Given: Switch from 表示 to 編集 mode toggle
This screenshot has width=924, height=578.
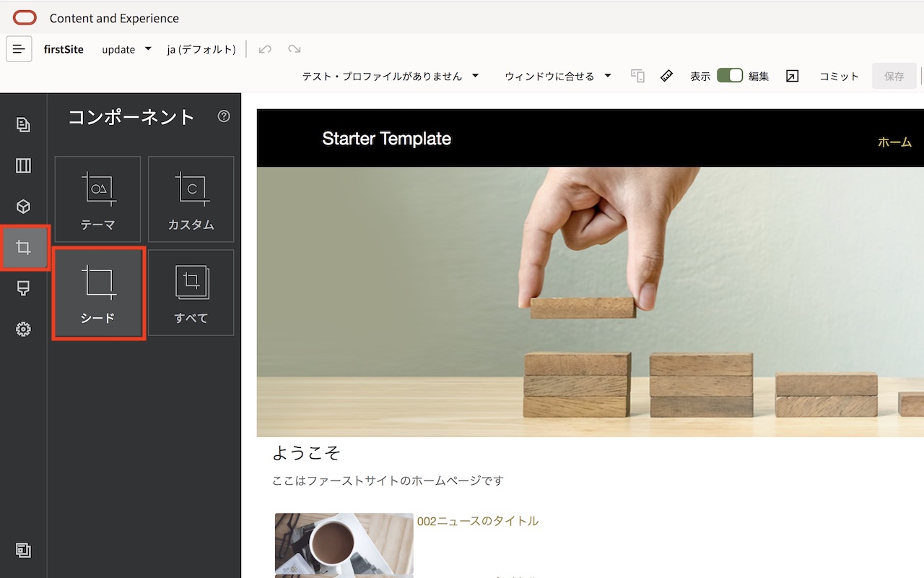Looking at the screenshot, I should click(x=730, y=74).
